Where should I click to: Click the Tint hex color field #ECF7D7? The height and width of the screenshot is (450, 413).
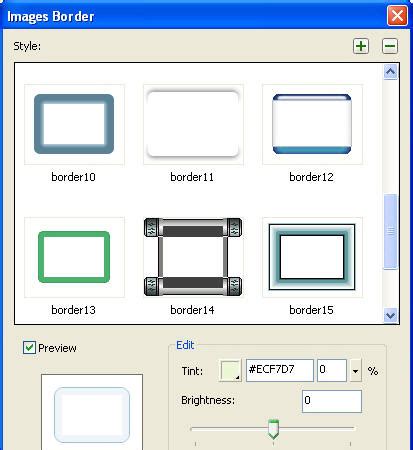click(280, 370)
